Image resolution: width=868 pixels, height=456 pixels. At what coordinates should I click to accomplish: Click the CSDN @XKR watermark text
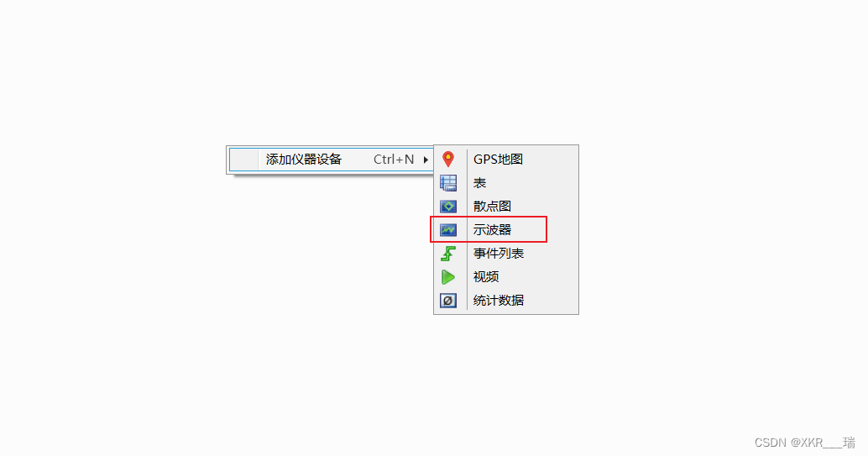804,443
